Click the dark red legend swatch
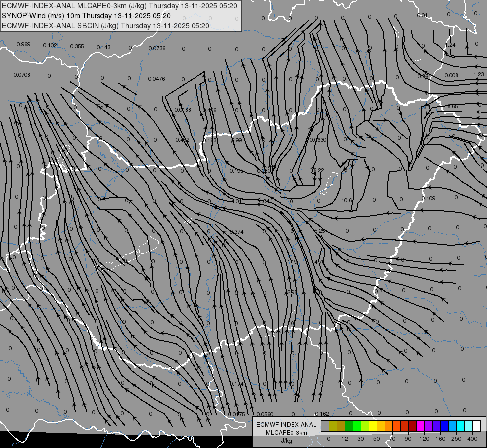 tap(412, 426)
